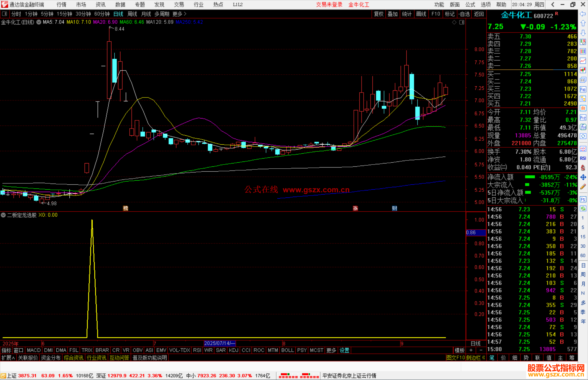Collapse the 二板定龙选股 indicator header arrow
Image resolution: width=588 pixels, height=380 pixels.
tap(3, 215)
